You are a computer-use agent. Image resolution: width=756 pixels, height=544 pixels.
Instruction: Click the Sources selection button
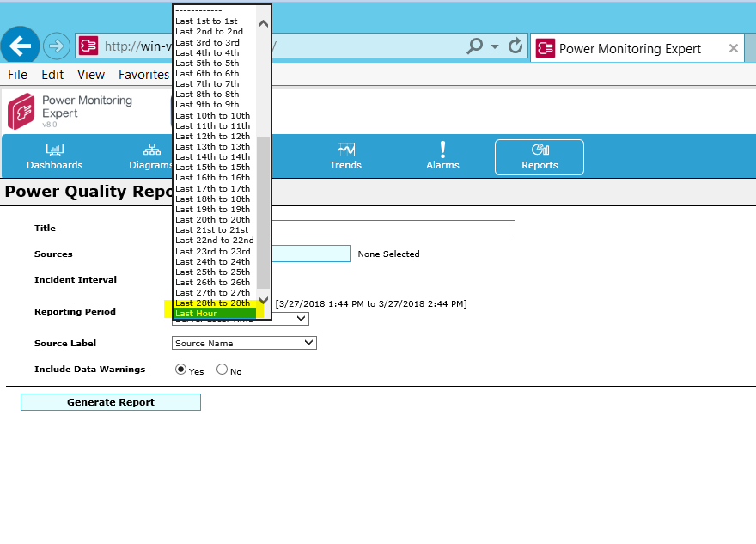[x=311, y=254]
